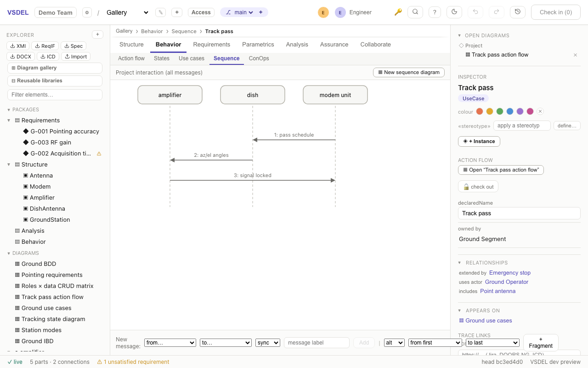Click the undo arrow button
Image resolution: width=588 pixels, height=368 pixels.
(475, 12)
